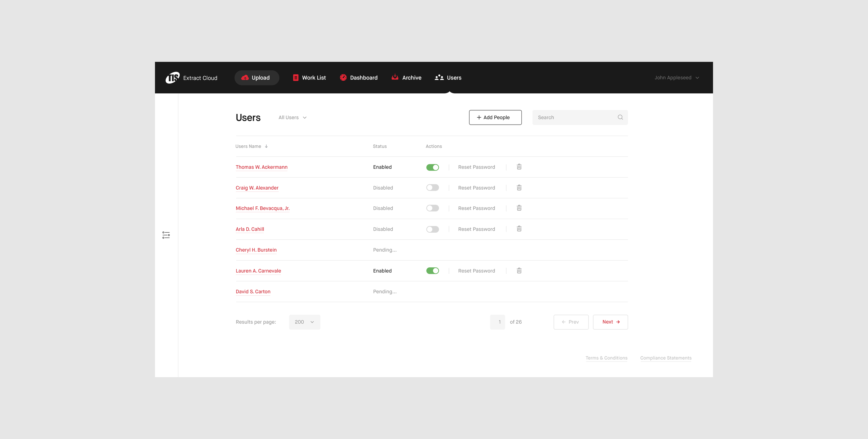Open the All Users filter dropdown
868x439 pixels.
pyautogui.click(x=292, y=118)
